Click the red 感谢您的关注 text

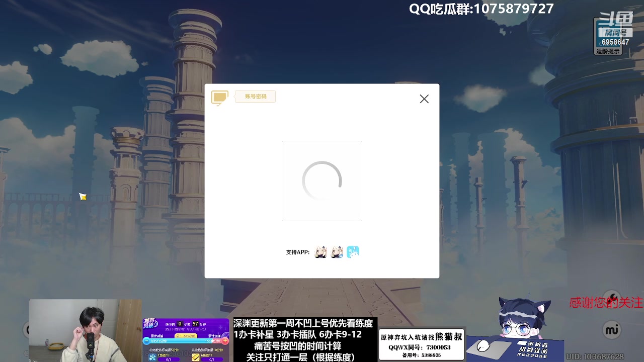click(x=606, y=303)
